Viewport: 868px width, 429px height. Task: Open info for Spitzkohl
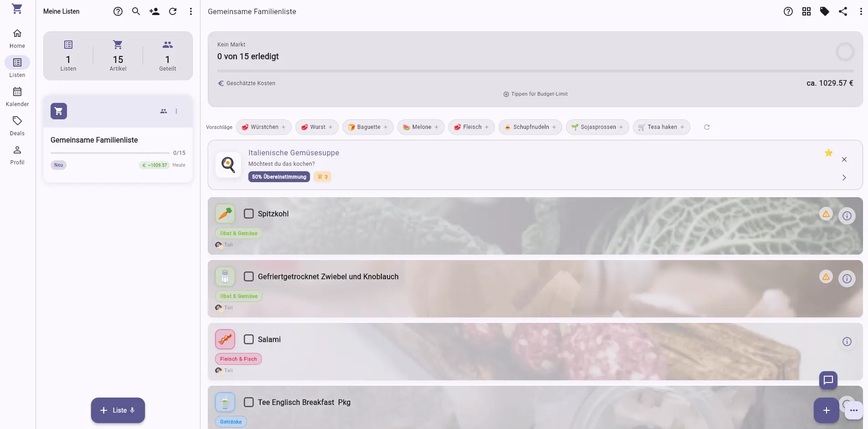847,216
